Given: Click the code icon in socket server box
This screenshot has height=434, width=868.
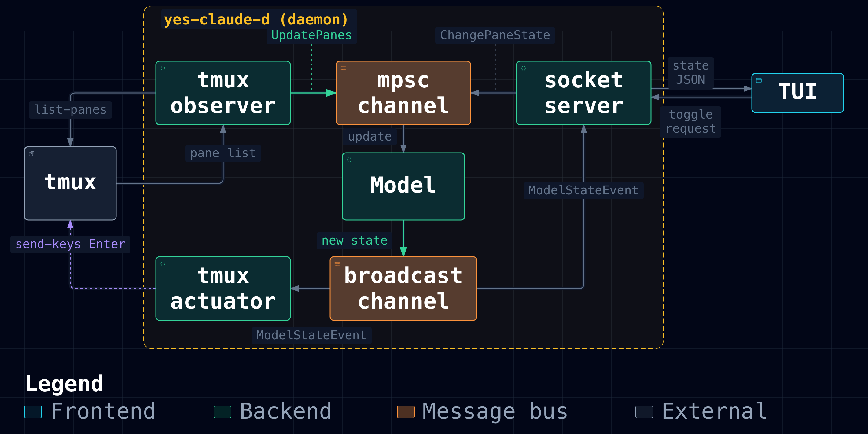Looking at the screenshot, I should point(524,68).
